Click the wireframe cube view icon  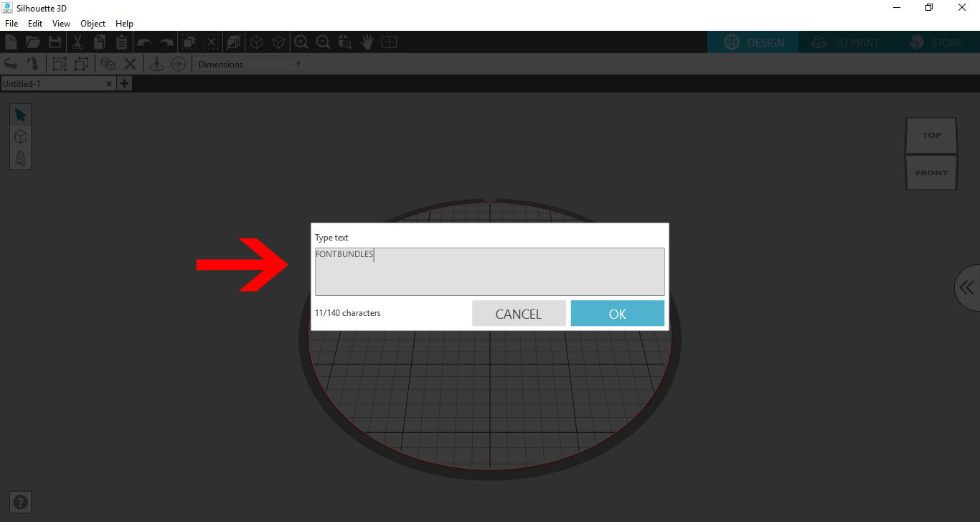256,42
